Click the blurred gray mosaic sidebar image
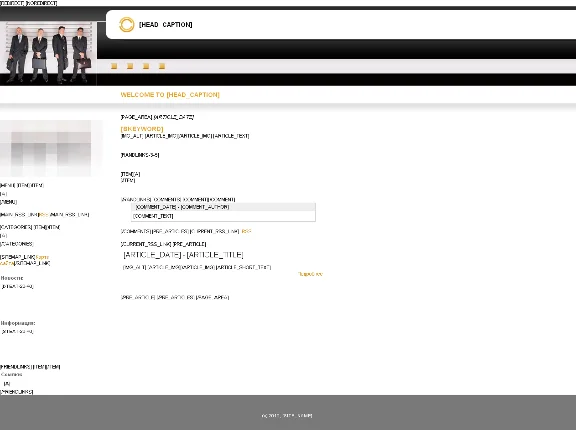The width and height of the screenshot is (576, 430). 46,148
